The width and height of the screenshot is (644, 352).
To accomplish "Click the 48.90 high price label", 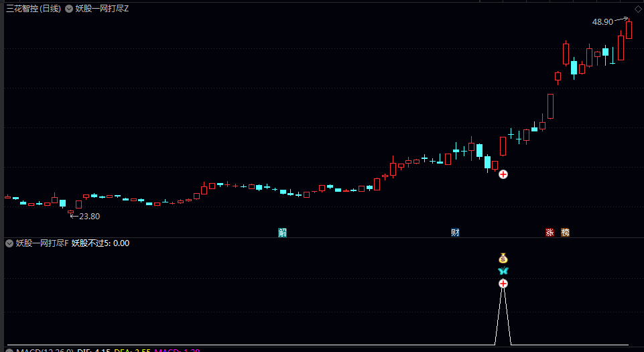I will (x=602, y=22).
